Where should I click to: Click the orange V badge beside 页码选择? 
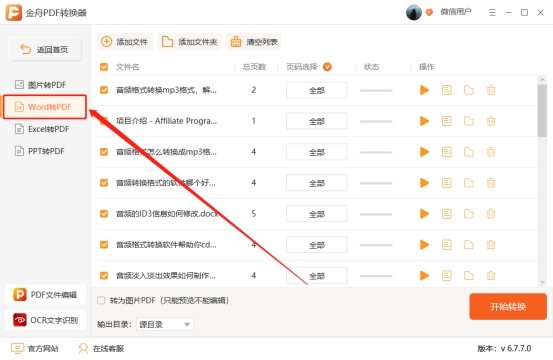(x=327, y=67)
